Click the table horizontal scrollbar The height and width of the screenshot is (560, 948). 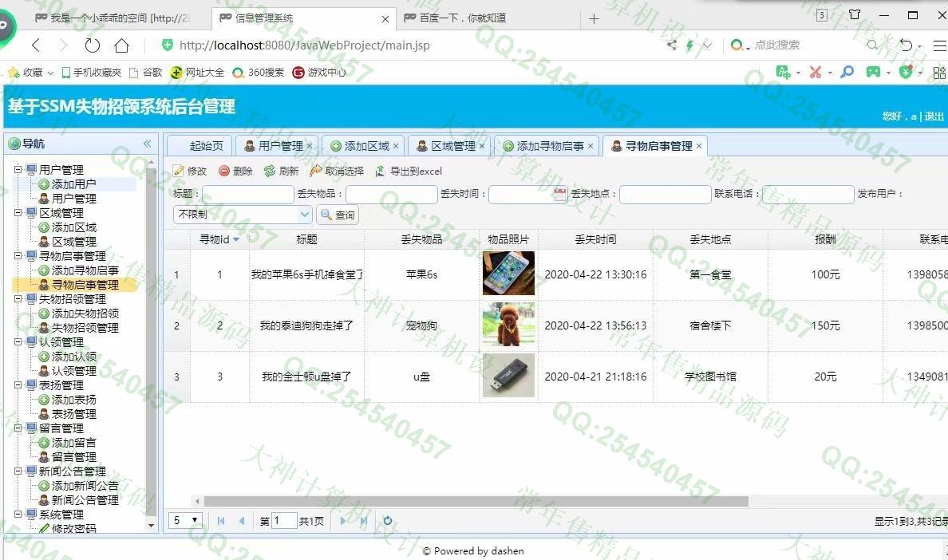476,502
